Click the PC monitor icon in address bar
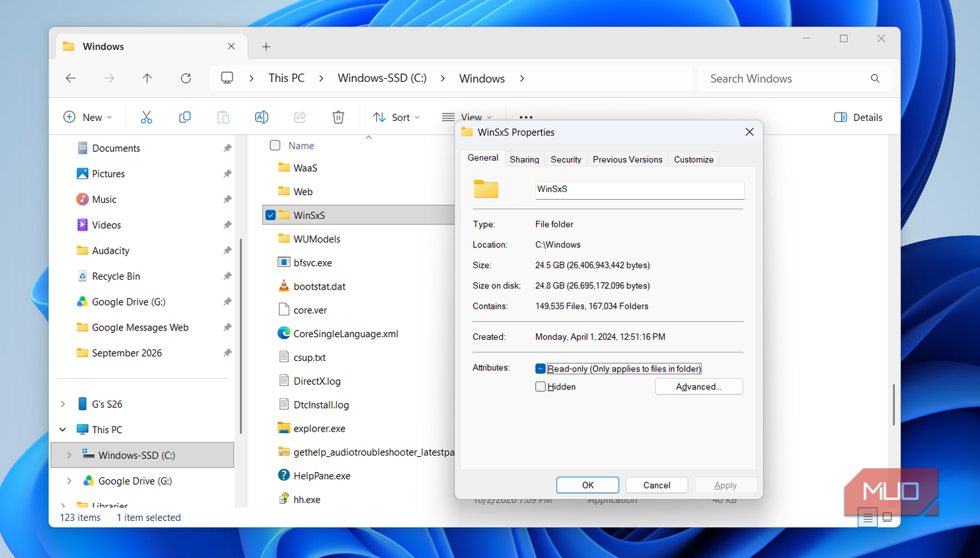Image resolution: width=980 pixels, height=558 pixels. [227, 78]
